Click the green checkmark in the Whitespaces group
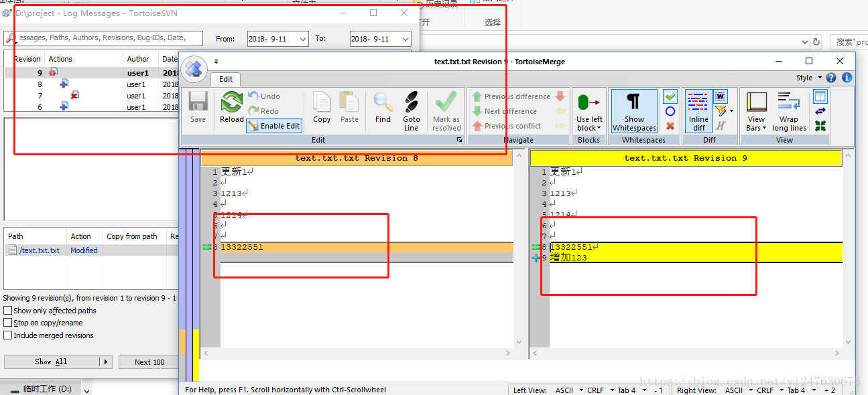The image size is (868, 395). coord(670,96)
